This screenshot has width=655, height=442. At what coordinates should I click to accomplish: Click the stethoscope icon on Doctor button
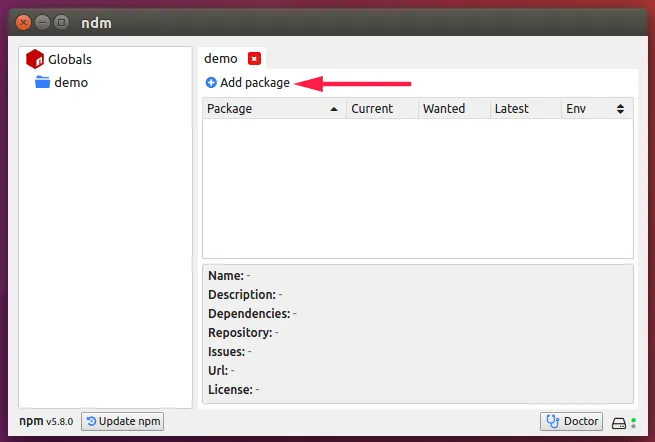552,421
